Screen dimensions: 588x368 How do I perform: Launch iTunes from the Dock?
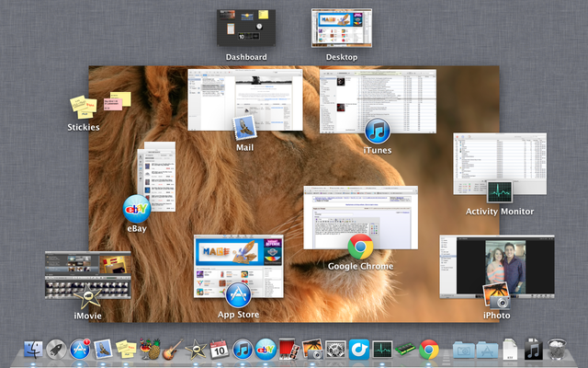(x=243, y=350)
